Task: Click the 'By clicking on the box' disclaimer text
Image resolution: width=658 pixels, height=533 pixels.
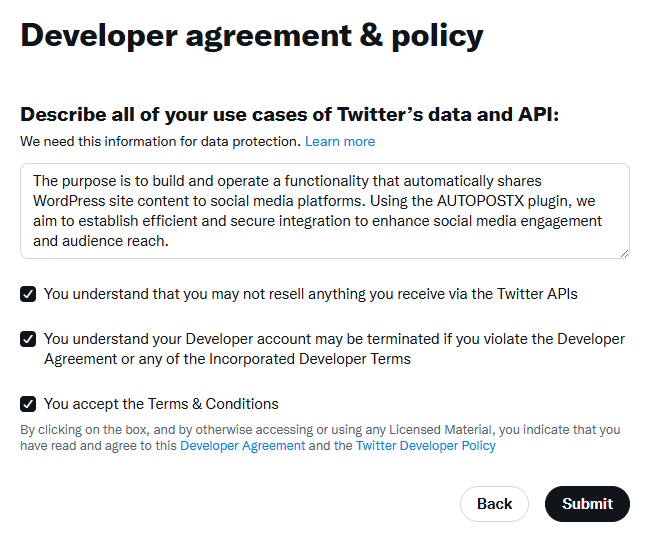Action: tap(320, 438)
